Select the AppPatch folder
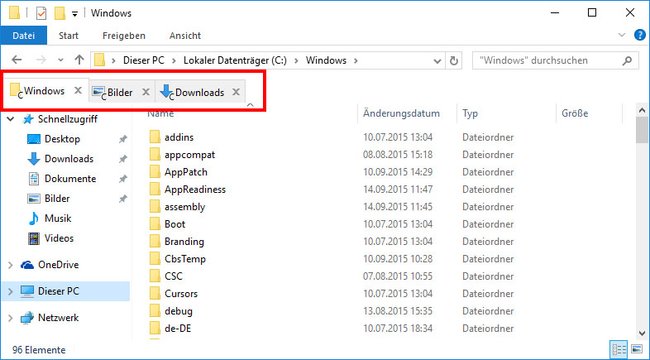The image size is (650, 360). coord(186,172)
